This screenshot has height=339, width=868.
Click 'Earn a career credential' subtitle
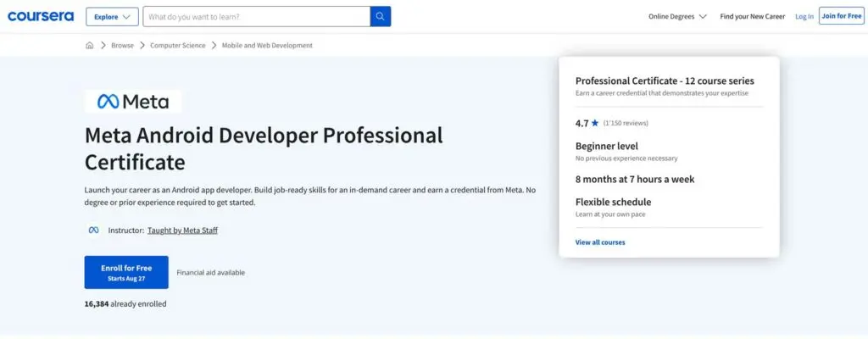[x=662, y=93]
